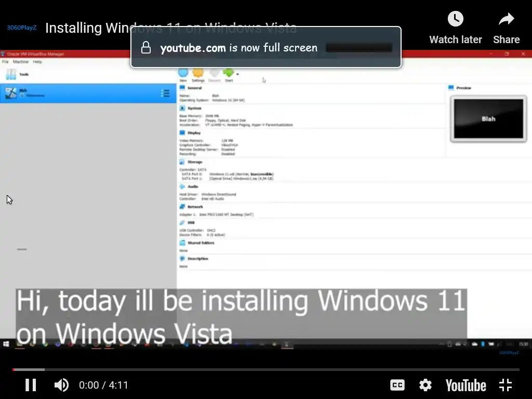Open the Audio section header

tap(192, 187)
